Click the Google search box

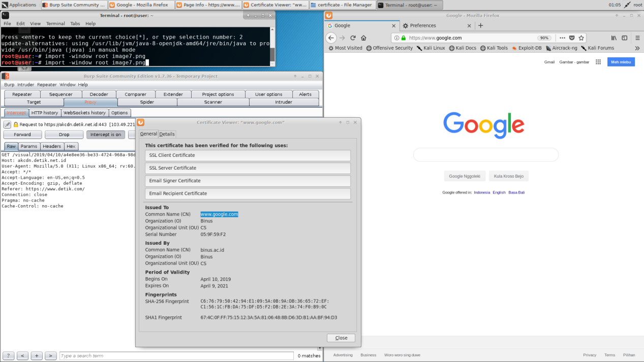(x=485, y=154)
